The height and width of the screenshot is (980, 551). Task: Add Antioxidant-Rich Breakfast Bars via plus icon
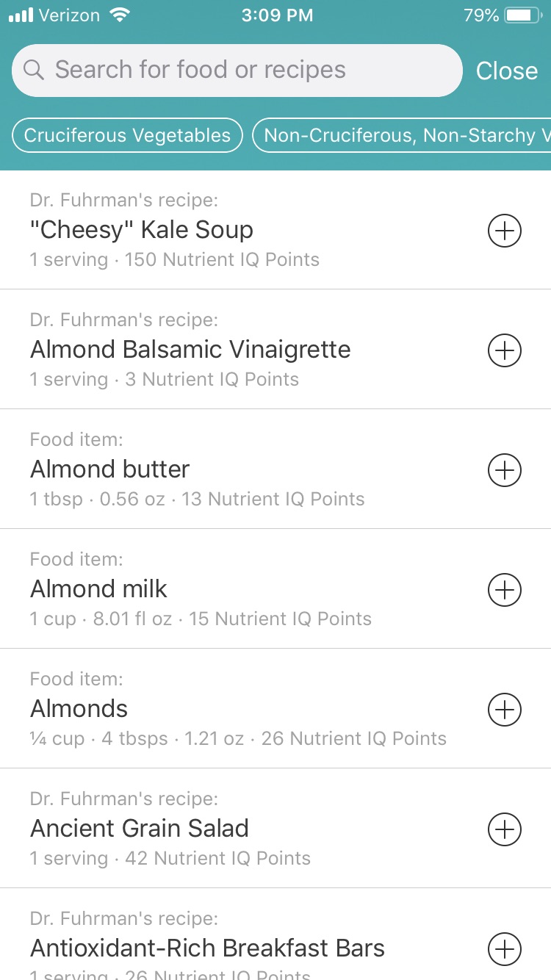[505, 948]
